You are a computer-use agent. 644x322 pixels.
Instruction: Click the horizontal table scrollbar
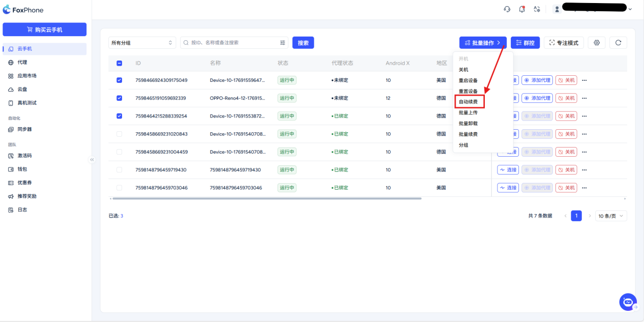(267, 198)
